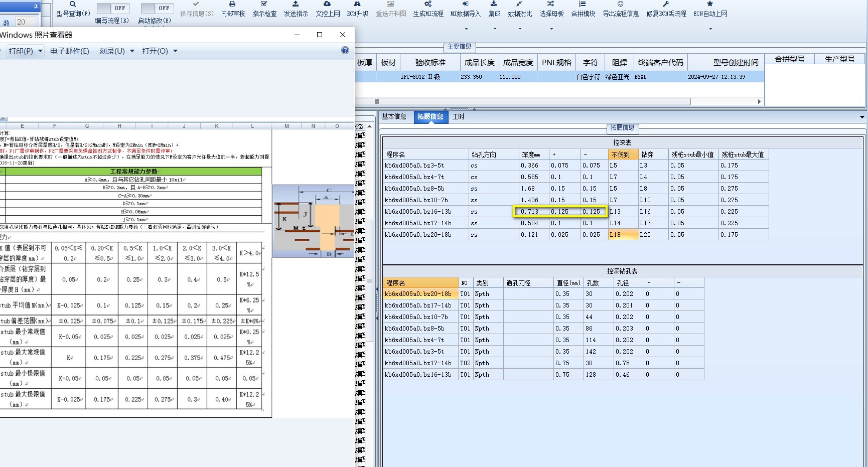Select the 拓展信息 tab
Screen dimensions: 868x467
click(x=430, y=117)
